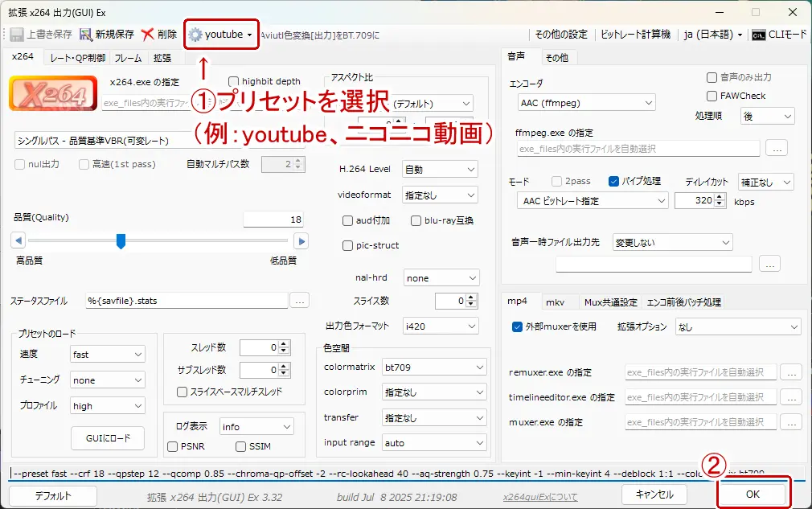Browse for remuxer.exe with ... button
This screenshot has width=812, height=509.
791,372
